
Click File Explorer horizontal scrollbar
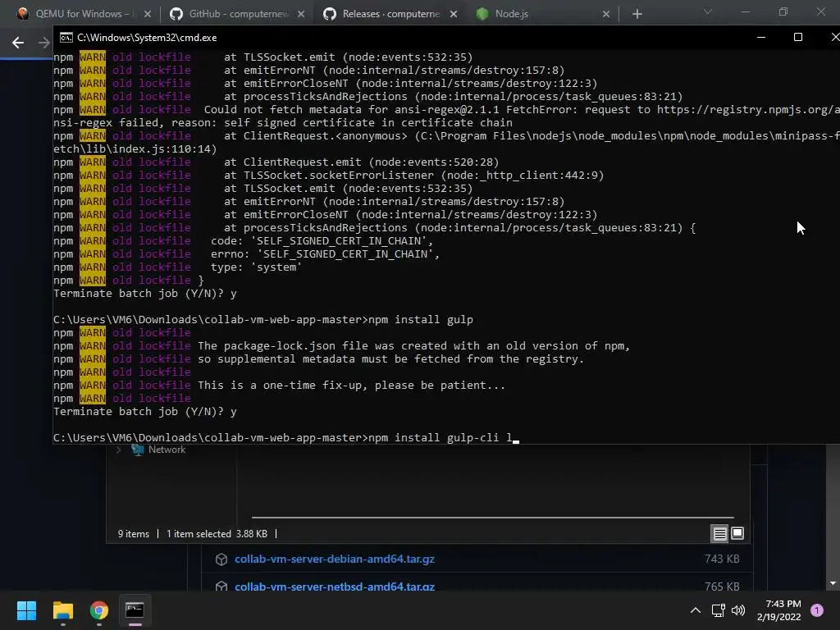[492, 518]
